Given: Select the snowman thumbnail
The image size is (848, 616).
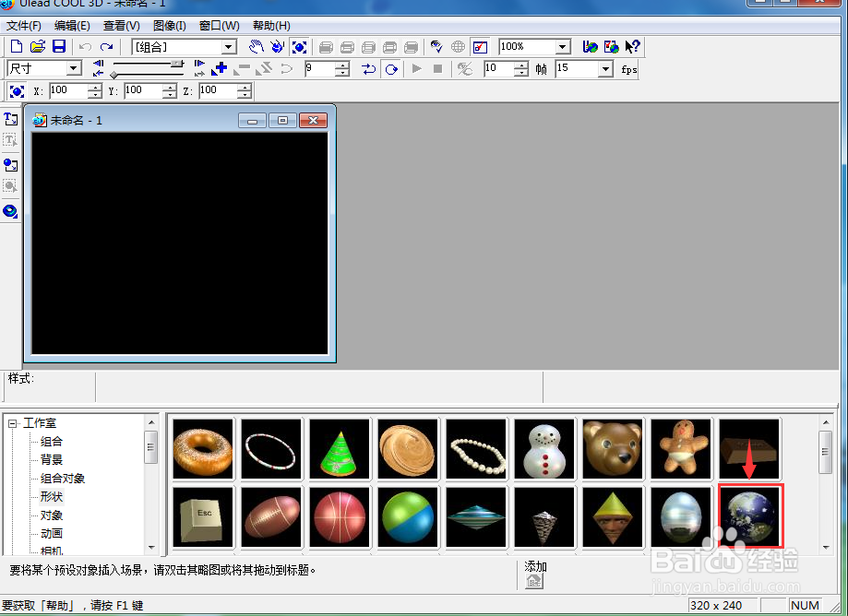Looking at the screenshot, I should (544, 449).
